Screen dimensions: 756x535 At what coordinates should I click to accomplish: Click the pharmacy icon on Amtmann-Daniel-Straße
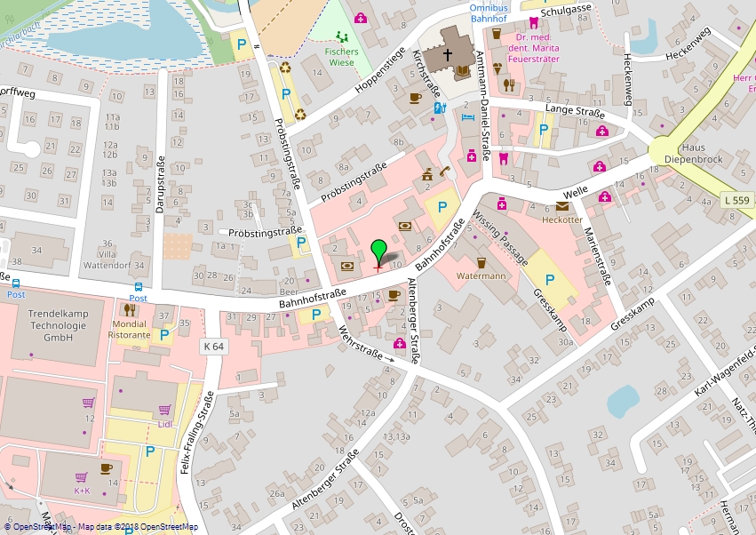coord(471,156)
